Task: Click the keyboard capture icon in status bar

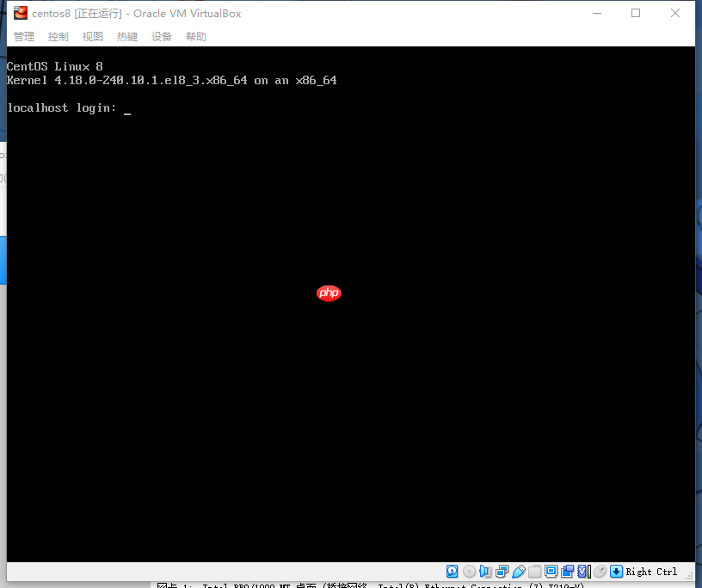Action: tap(616, 571)
